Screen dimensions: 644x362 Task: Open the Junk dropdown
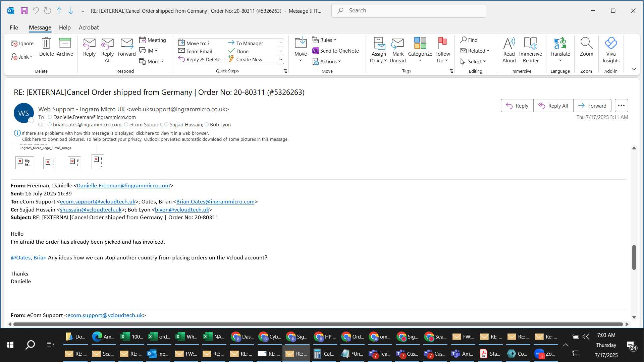click(22, 57)
